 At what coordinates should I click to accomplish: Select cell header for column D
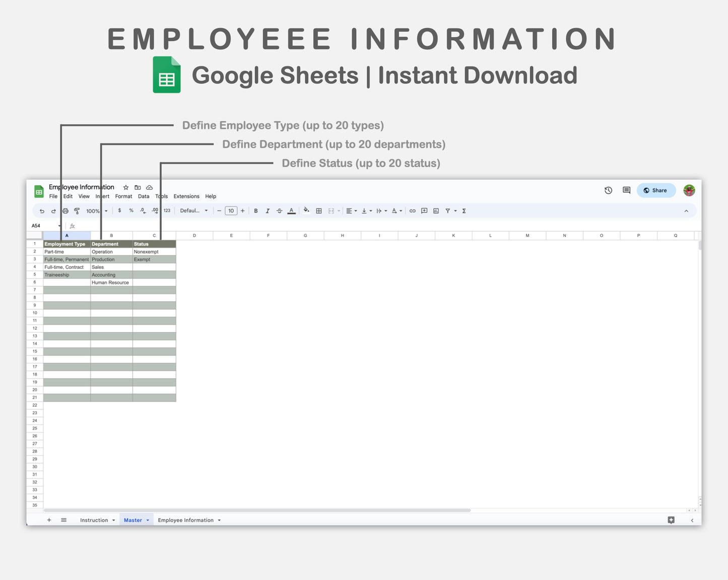[194, 235]
